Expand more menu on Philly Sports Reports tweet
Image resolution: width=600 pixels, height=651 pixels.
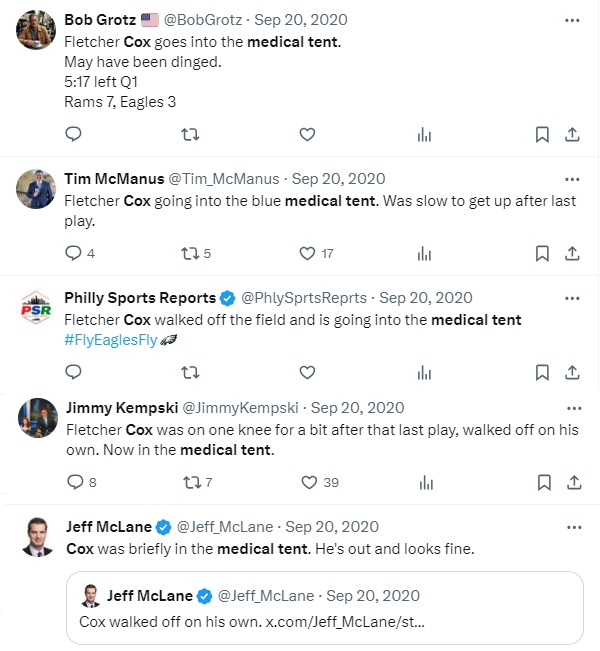572,298
